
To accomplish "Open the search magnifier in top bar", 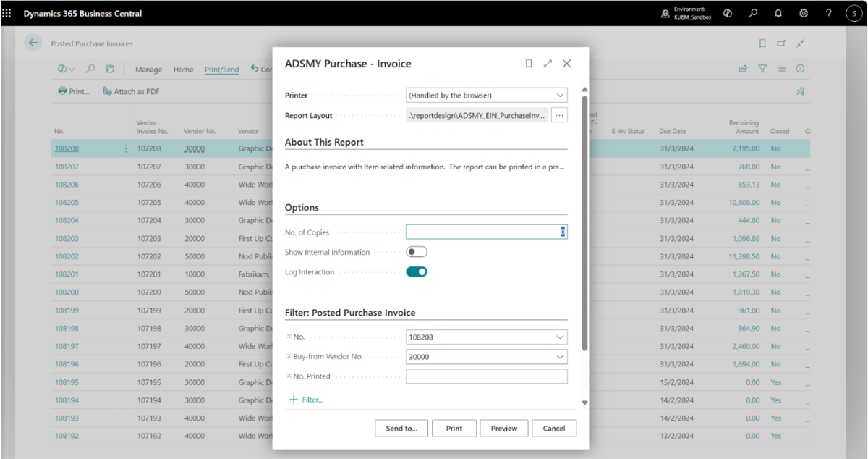I will click(x=753, y=13).
